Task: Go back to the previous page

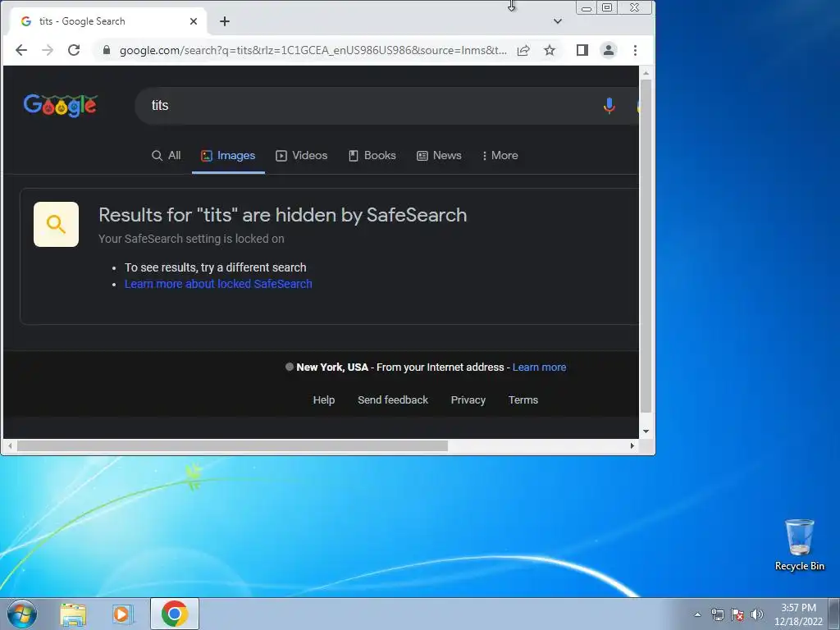Action: [x=21, y=50]
